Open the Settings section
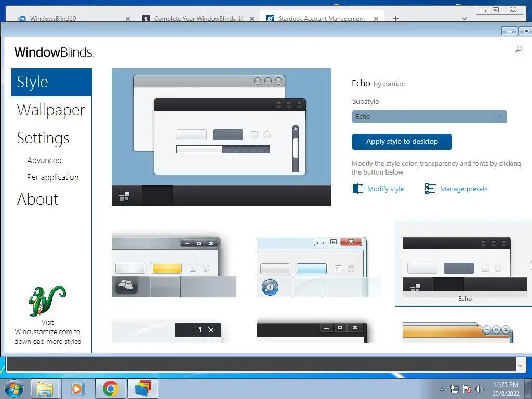This screenshot has height=399, width=532. pos(43,138)
